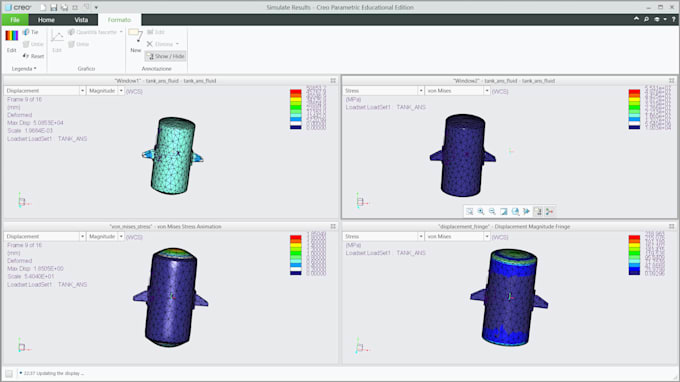Screen dimensions: 680x382
Task: Click the Displacement Magnitude Fringe title bar
Action: coord(504,226)
